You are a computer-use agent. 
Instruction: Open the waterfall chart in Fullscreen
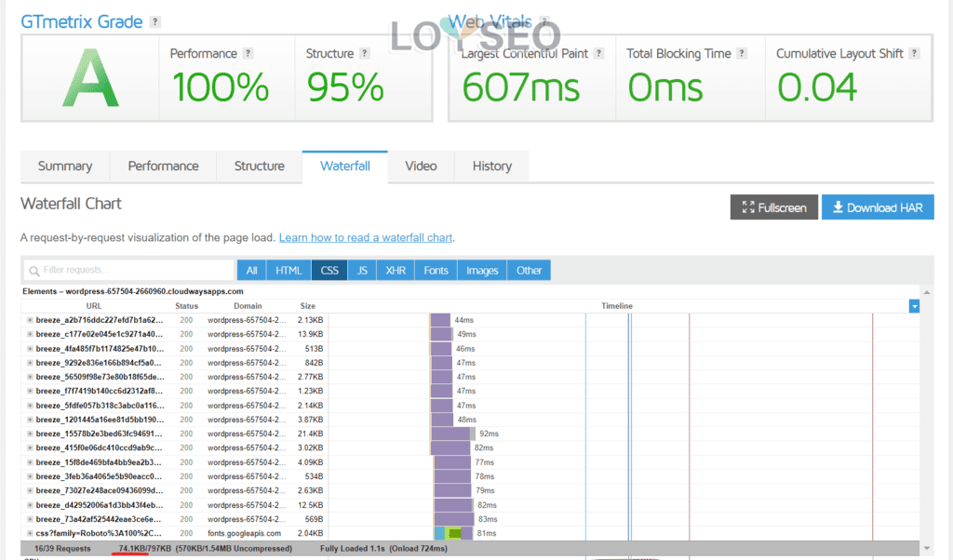click(x=774, y=207)
